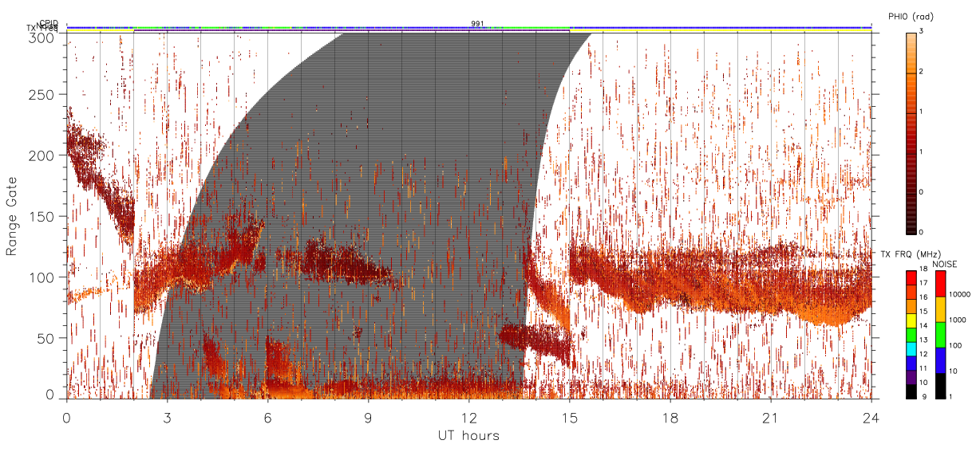Click the '21' UT hours tick label
The width and height of the screenshot is (980, 452).
pos(770,418)
